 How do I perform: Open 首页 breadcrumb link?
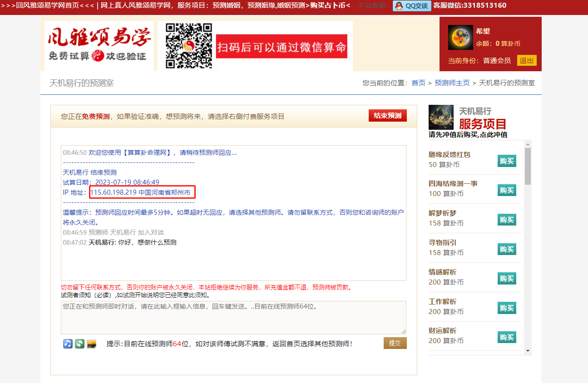(x=418, y=83)
